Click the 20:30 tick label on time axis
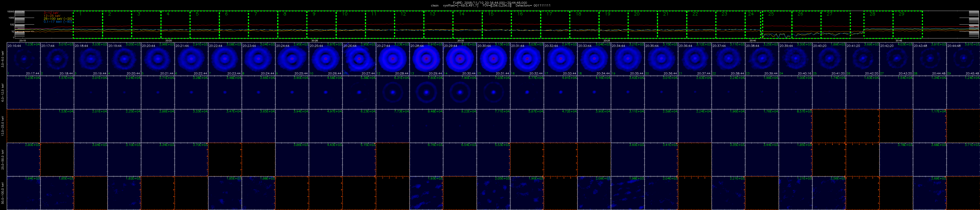 click(x=461, y=40)
